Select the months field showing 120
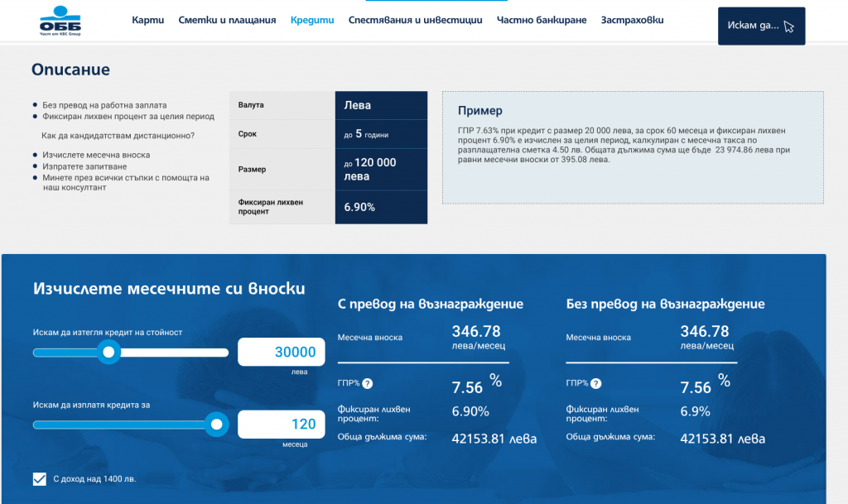Image resolution: width=848 pixels, height=504 pixels. [281, 424]
